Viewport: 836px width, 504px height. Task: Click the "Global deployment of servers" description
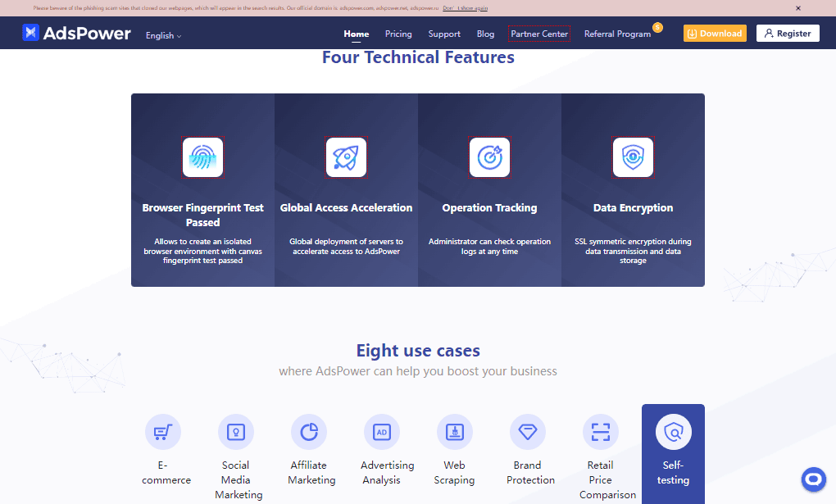pyautogui.click(x=346, y=247)
